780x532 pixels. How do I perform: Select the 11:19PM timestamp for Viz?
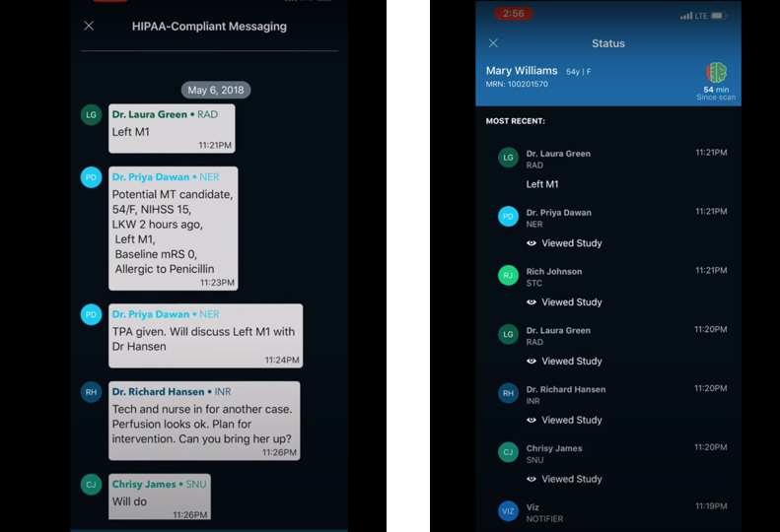click(x=711, y=506)
